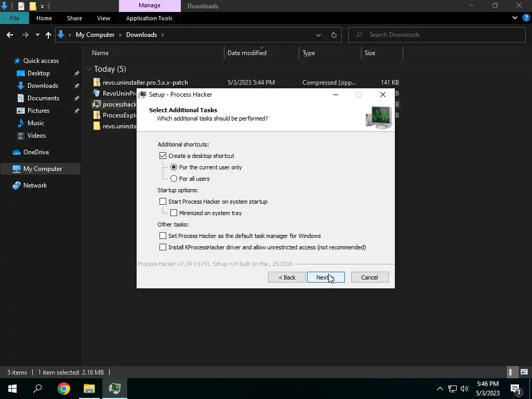
Task: Open OneDrive in navigation pane
Action: 36,152
